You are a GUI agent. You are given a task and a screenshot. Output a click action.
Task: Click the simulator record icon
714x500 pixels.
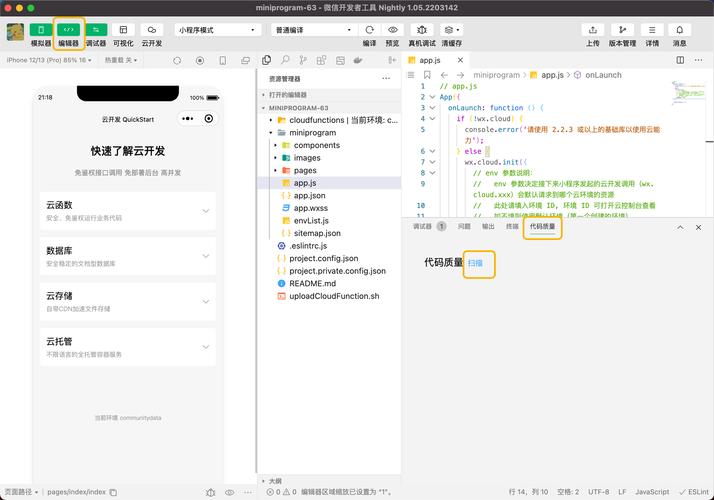(199, 61)
